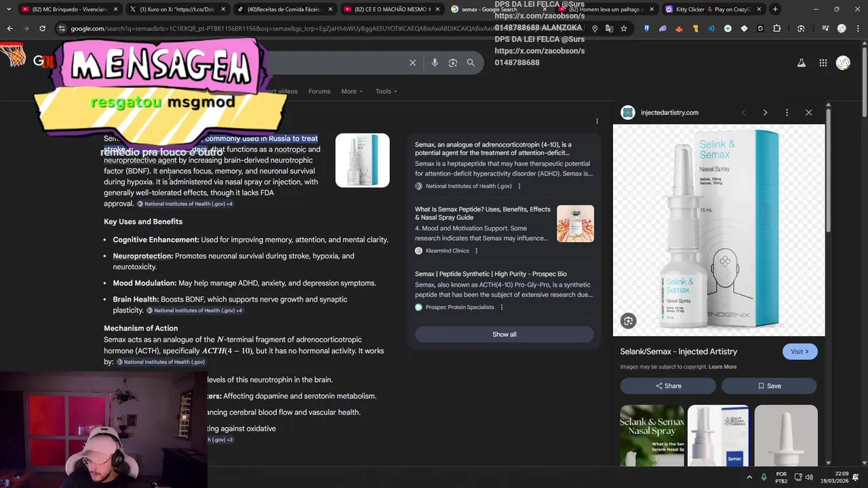Open the green plus extension icon
The height and width of the screenshot is (488, 868).
coord(728,28)
